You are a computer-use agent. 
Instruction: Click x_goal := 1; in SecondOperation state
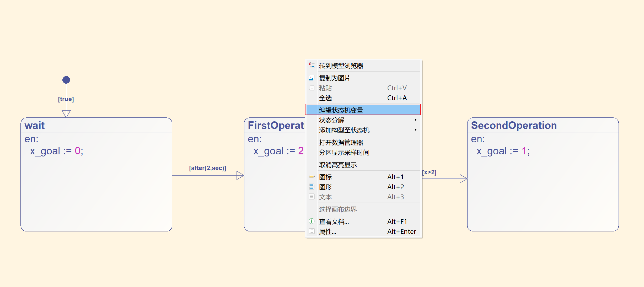[503, 151]
